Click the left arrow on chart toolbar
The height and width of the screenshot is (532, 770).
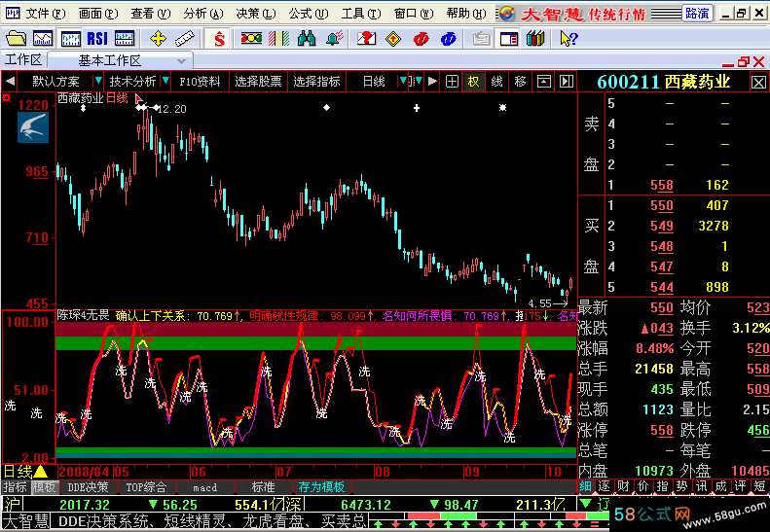pyautogui.click(x=10, y=82)
